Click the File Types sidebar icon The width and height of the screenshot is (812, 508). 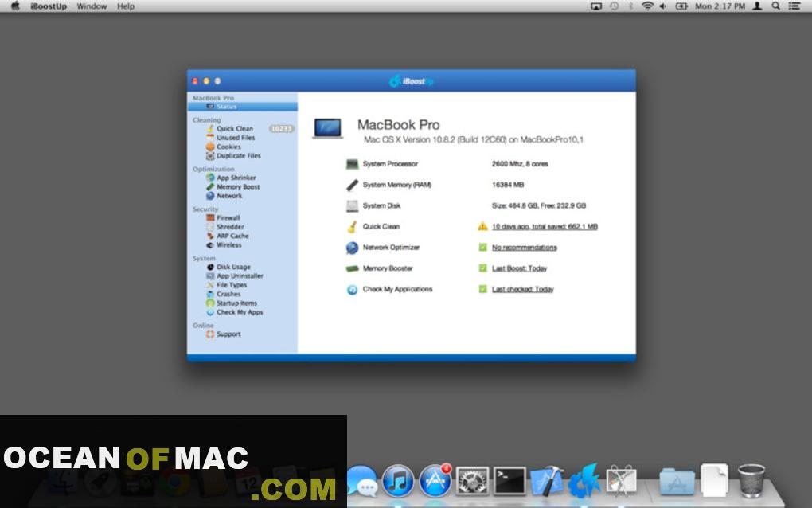(x=210, y=285)
